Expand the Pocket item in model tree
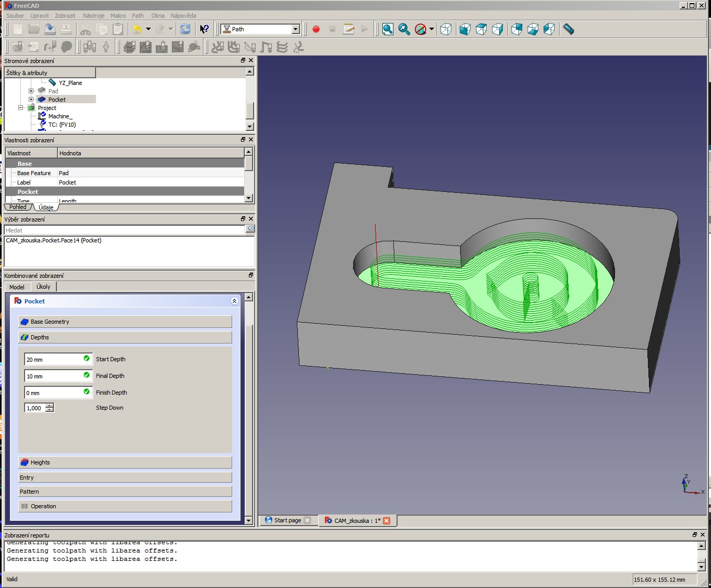 coord(31,100)
